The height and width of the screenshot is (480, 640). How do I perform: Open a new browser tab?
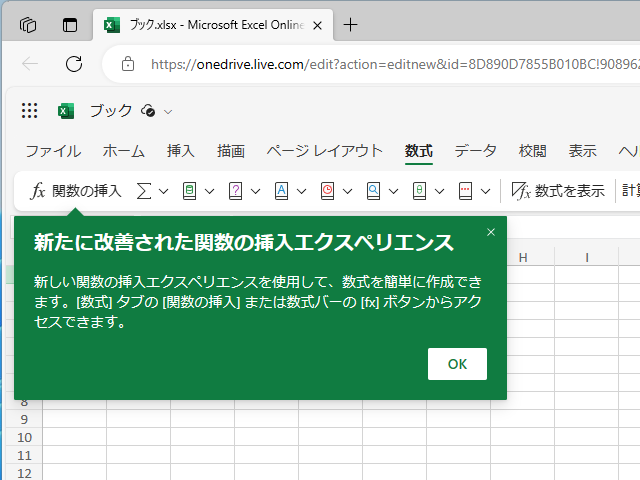[350, 25]
